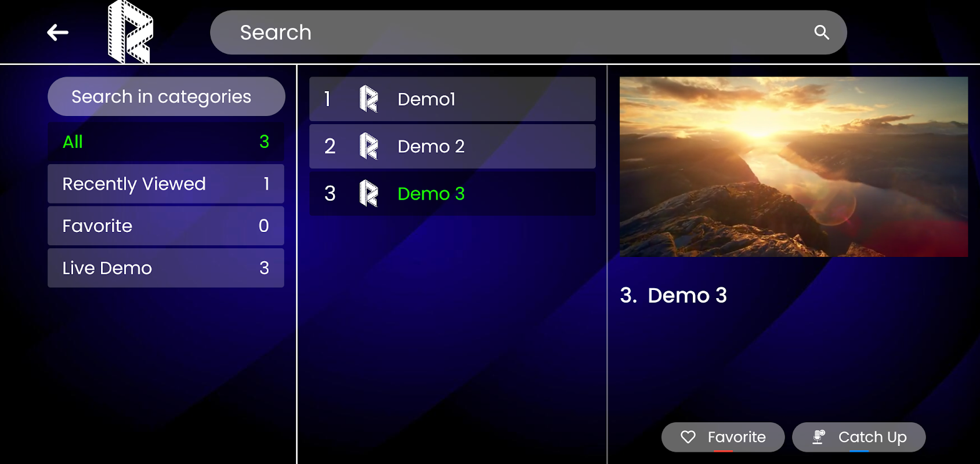The width and height of the screenshot is (980, 464).
Task: Select the All category
Action: (166, 142)
